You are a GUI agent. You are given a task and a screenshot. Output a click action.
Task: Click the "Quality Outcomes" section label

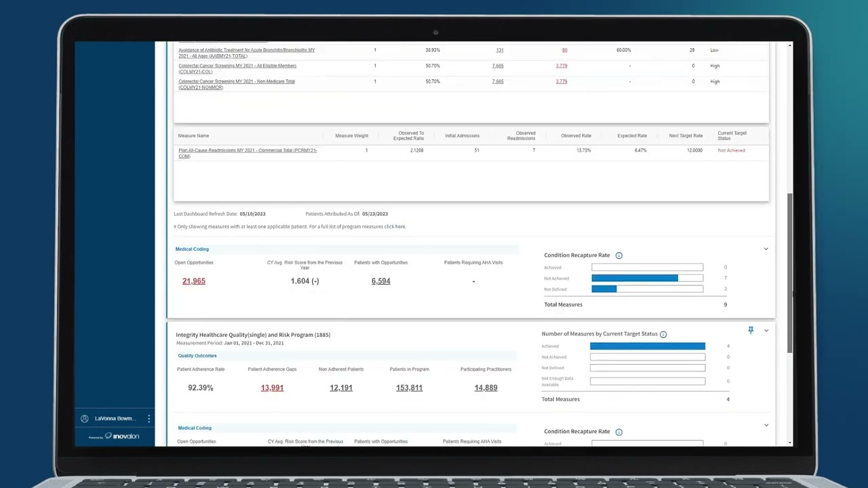pyautogui.click(x=197, y=356)
